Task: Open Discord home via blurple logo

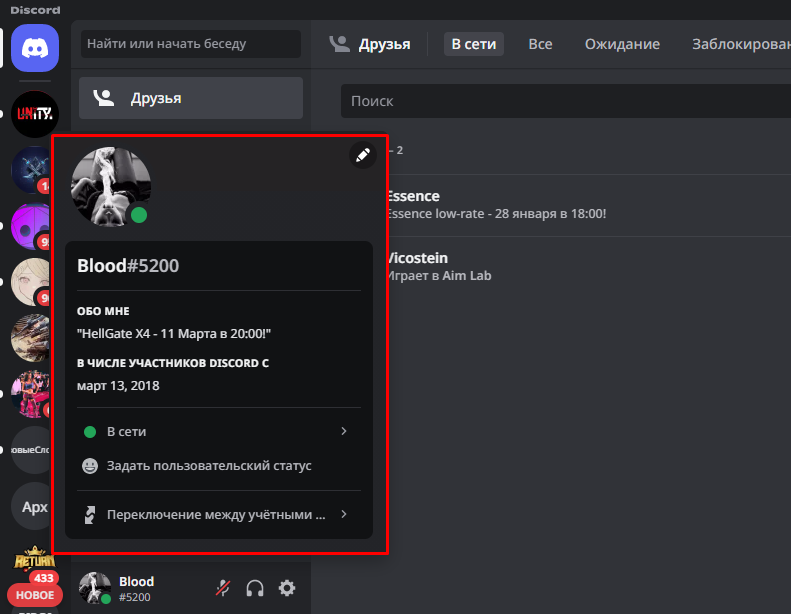Action: tap(35, 48)
